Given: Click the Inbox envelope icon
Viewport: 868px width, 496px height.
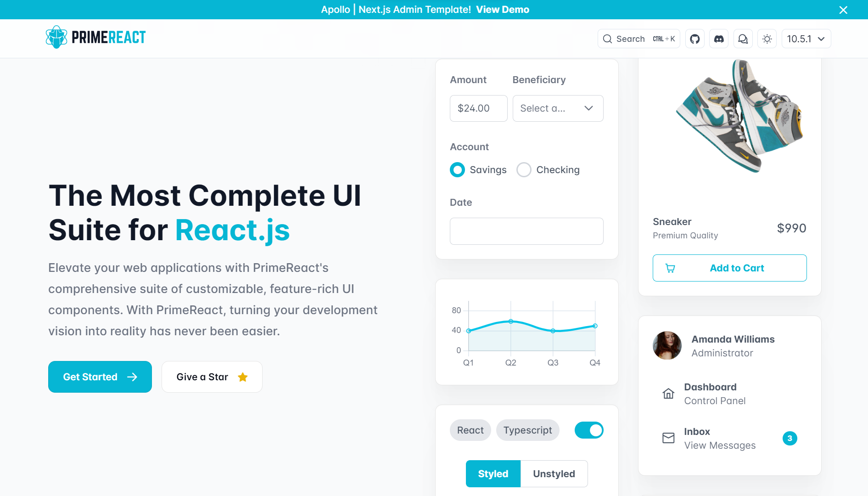Looking at the screenshot, I should (668, 438).
